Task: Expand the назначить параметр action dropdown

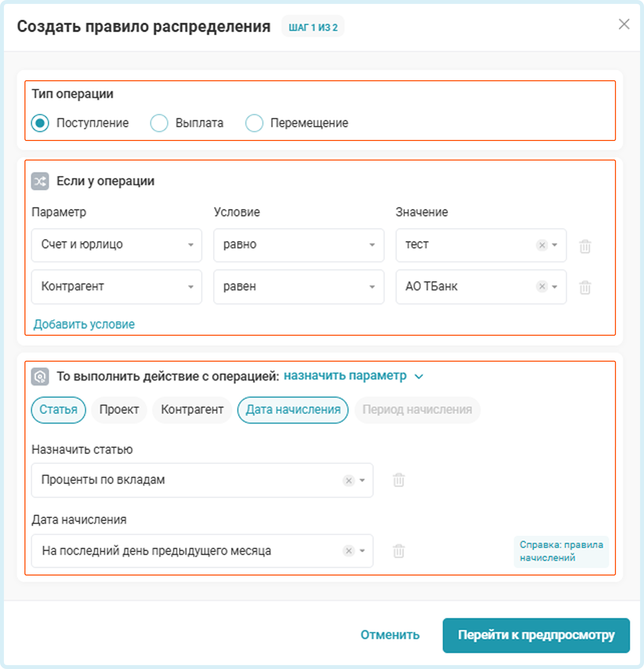Action: point(353,376)
